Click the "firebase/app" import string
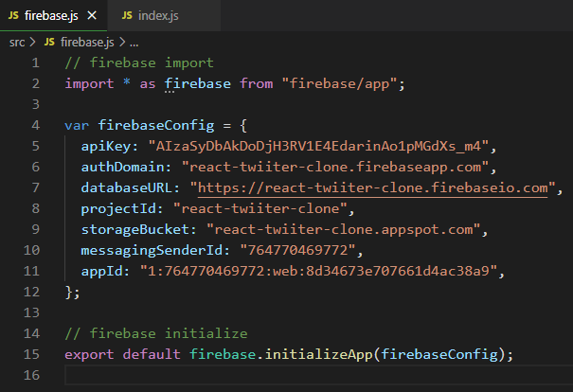The height and width of the screenshot is (392, 573). (x=339, y=83)
